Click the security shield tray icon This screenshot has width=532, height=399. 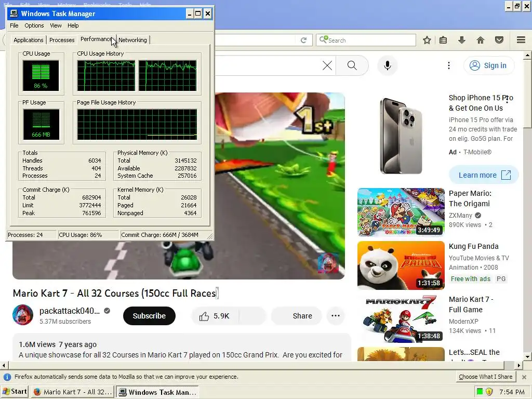click(x=489, y=392)
